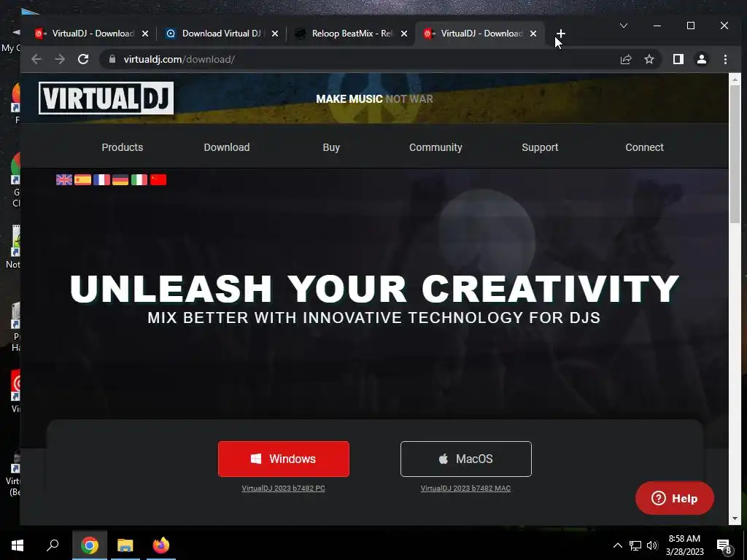Show hidden system tray icons
747x560 pixels.
click(617, 545)
